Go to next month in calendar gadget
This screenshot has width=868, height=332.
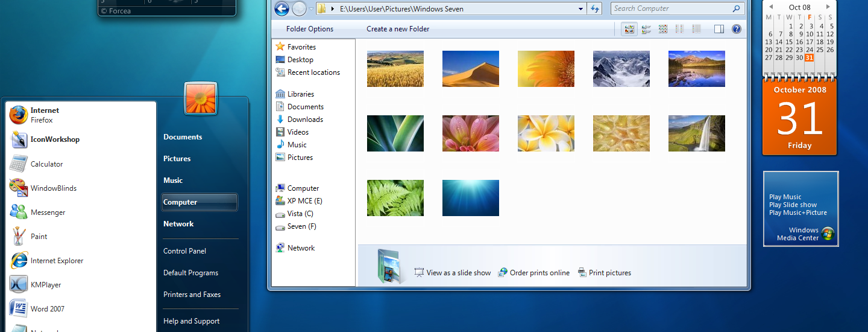coord(828,7)
